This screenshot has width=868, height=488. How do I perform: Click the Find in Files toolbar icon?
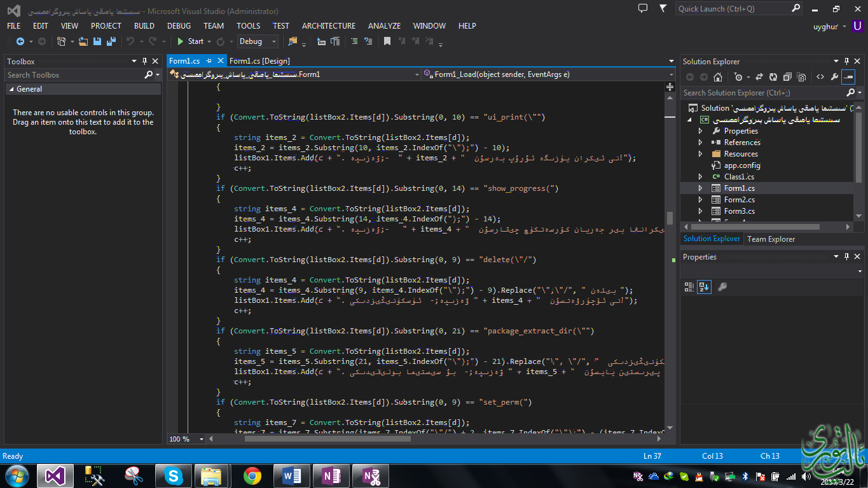click(x=293, y=41)
